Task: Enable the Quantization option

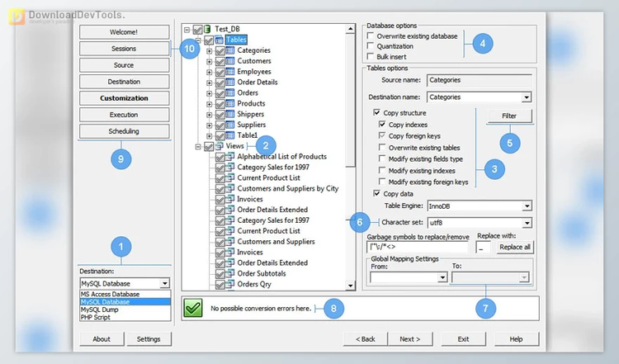Action: tap(371, 46)
